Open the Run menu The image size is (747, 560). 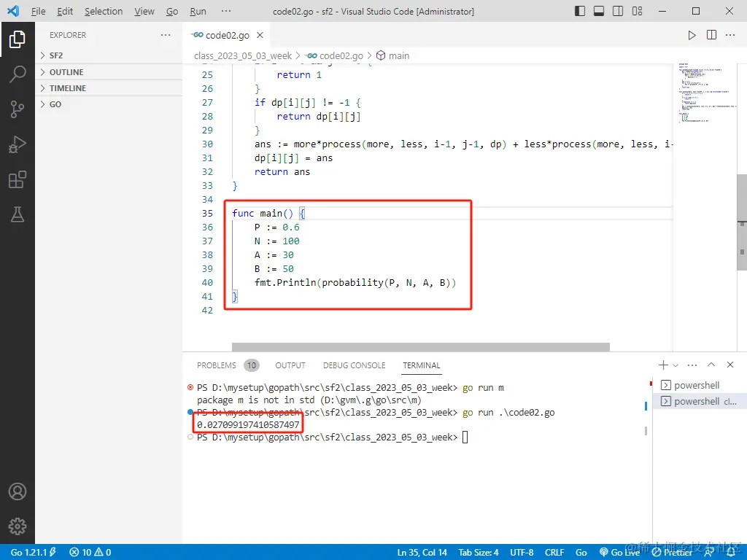click(x=198, y=12)
